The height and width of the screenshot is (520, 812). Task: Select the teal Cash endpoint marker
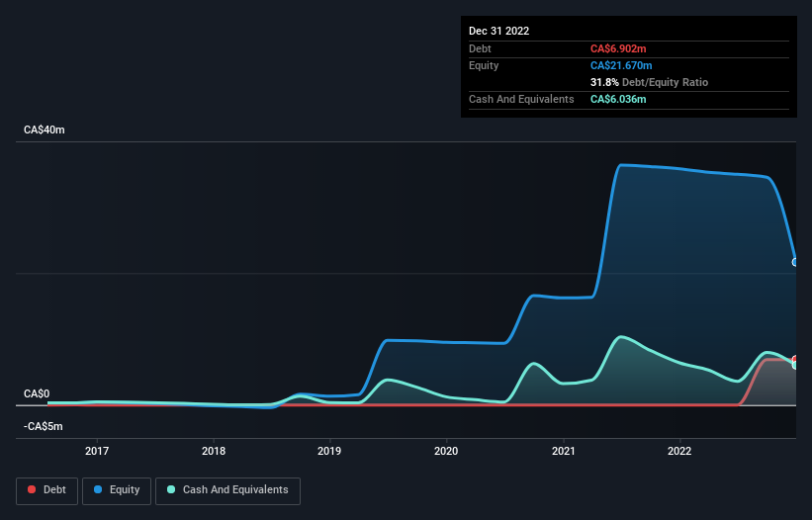[x=795, y=366]
